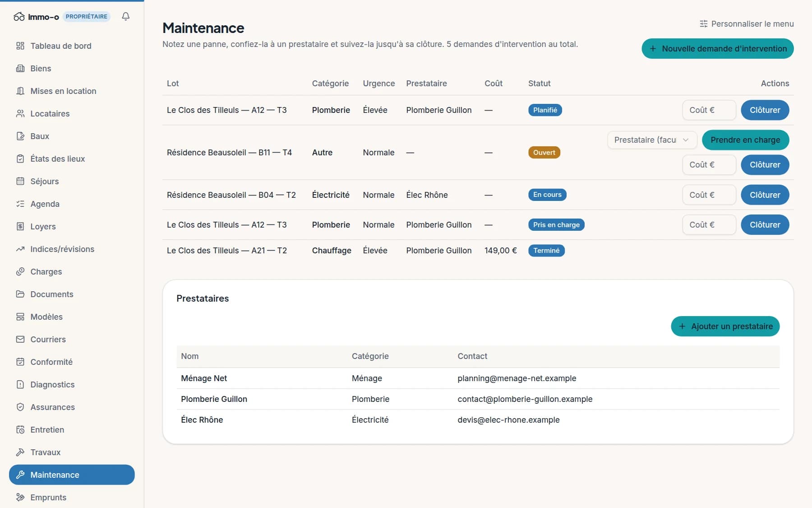This screenshot has width=812, height=508.
Task: Clôturer the Planifié Plomberie request
Action: (x=765, y=110)
